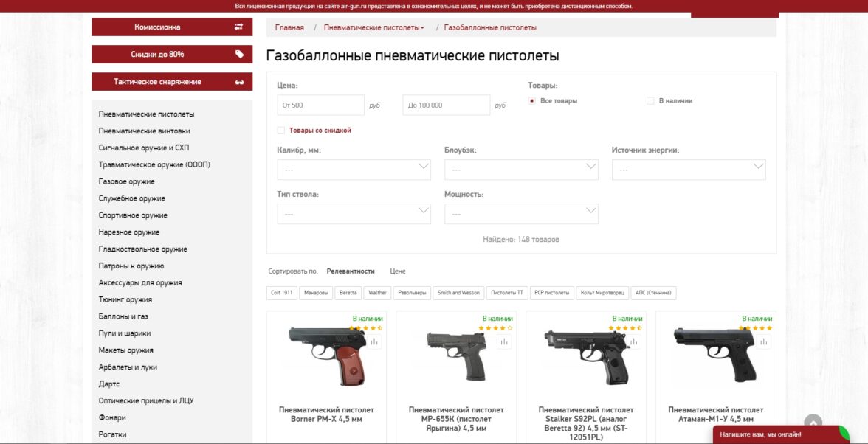Open Пневматические пистолеты breadcrumb menu
Viewport: 868px width, 444px height.
coord(373,27)
